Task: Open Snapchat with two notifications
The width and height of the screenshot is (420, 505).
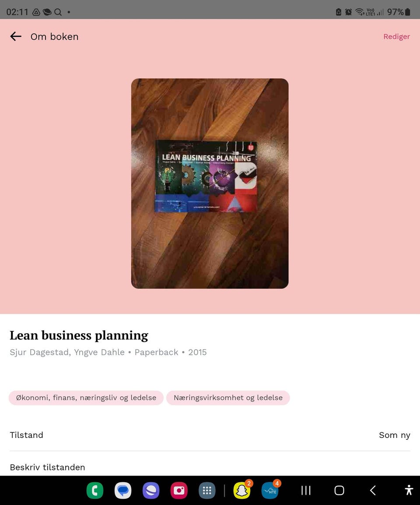Action: [242, 490]
